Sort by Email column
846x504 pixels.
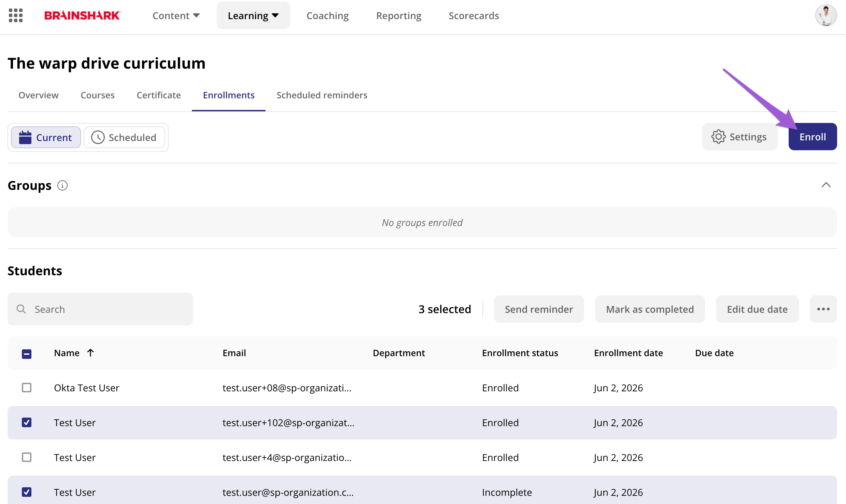pyautogui.click(x=234, y=353)
